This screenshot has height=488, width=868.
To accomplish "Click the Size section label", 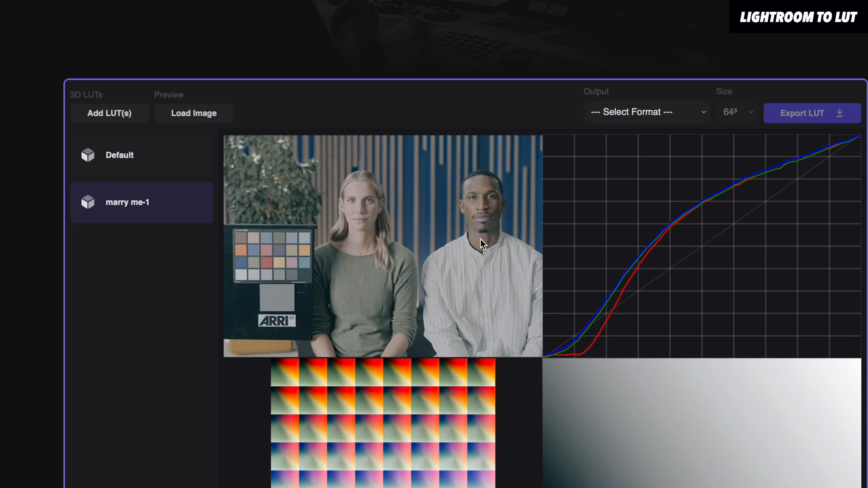I will [x=724, y=91].
